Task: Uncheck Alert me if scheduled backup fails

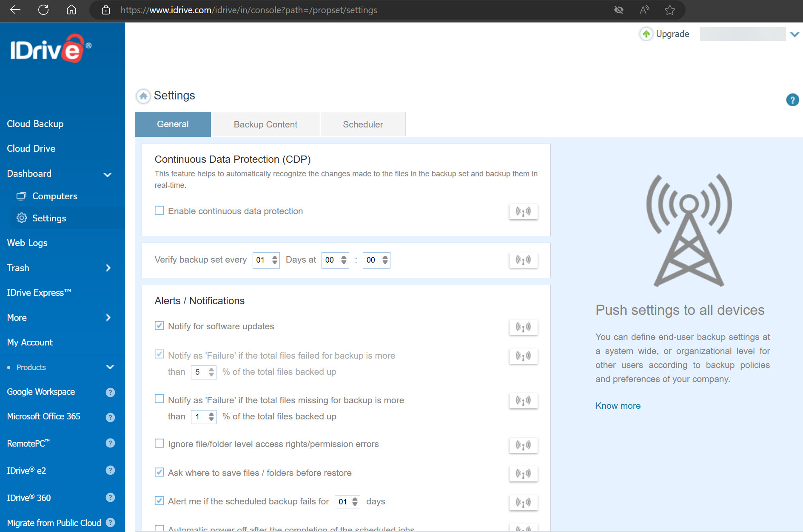Action: coord(159,501)
